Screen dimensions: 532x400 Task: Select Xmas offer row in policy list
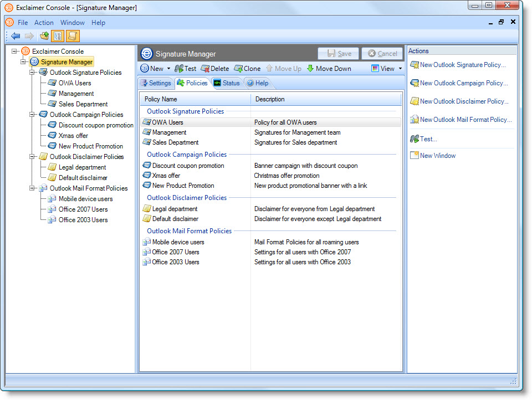coord(166,176)
